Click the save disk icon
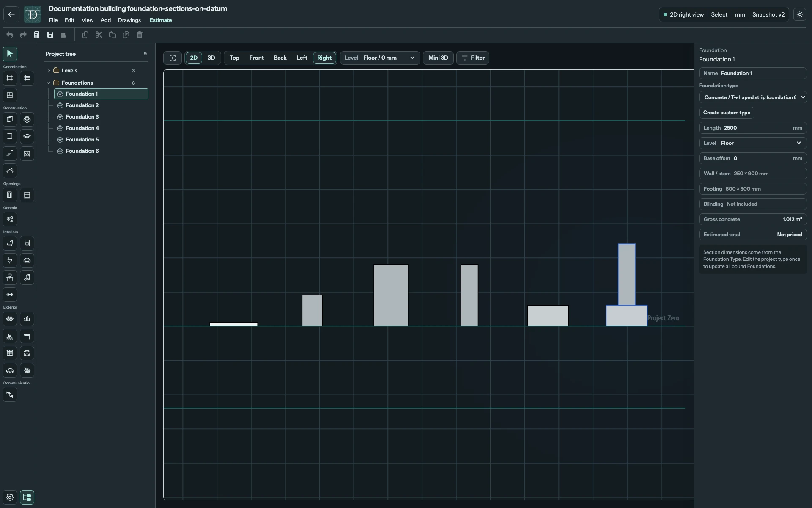This screenshot has height=508, width=812. (x=50, y=35)
